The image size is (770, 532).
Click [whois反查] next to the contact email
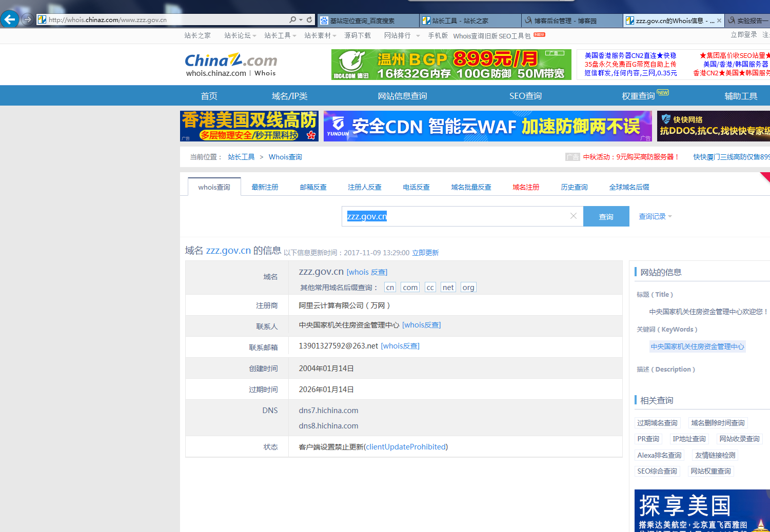click(400, 346)
